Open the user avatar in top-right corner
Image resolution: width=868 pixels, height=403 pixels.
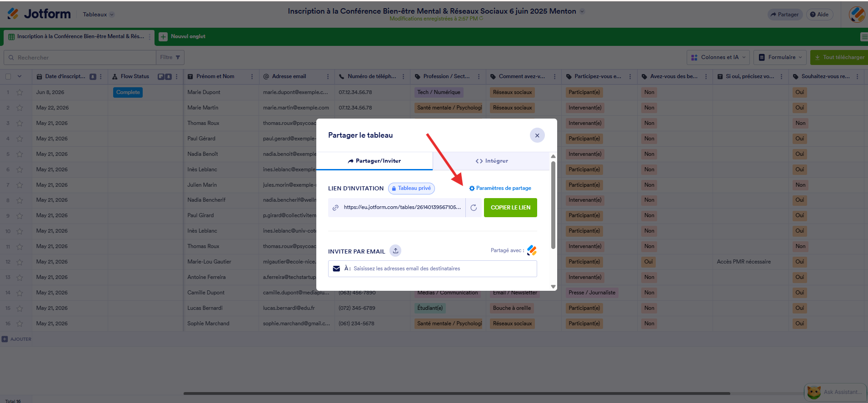point(857,14)
